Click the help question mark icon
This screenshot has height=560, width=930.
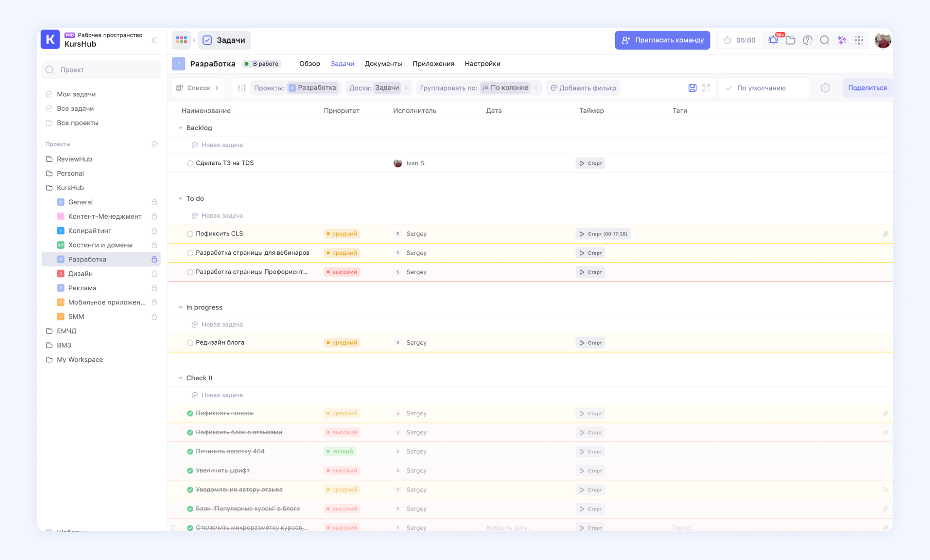(x=807, y=40)
